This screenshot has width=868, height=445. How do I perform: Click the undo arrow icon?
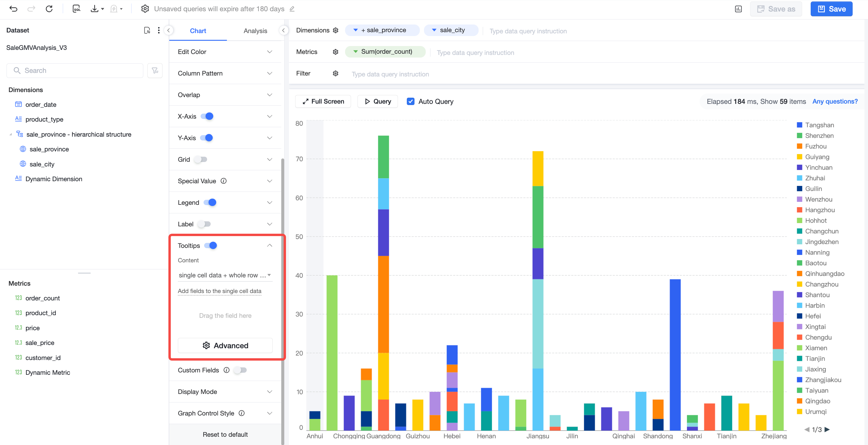coord(14,9)
